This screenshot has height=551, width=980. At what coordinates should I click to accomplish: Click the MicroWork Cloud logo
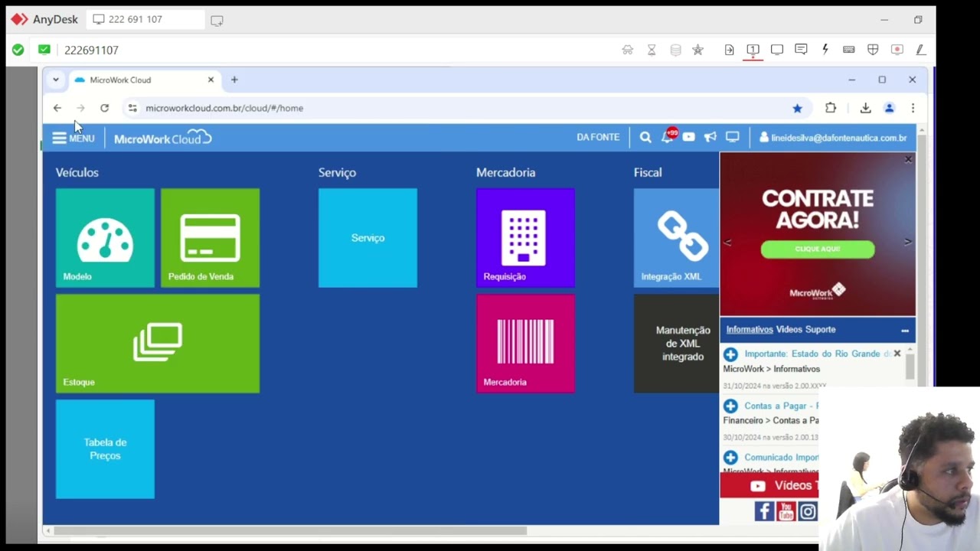point(162,138)
